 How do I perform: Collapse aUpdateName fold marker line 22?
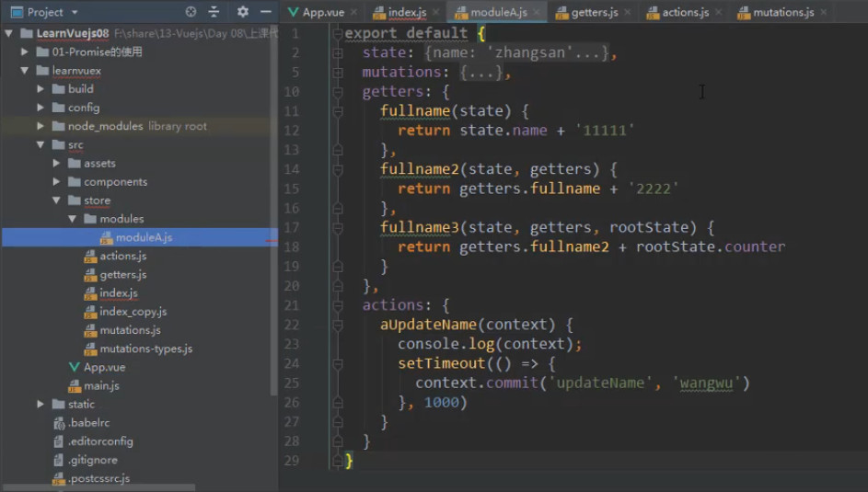tap(338, 325)
